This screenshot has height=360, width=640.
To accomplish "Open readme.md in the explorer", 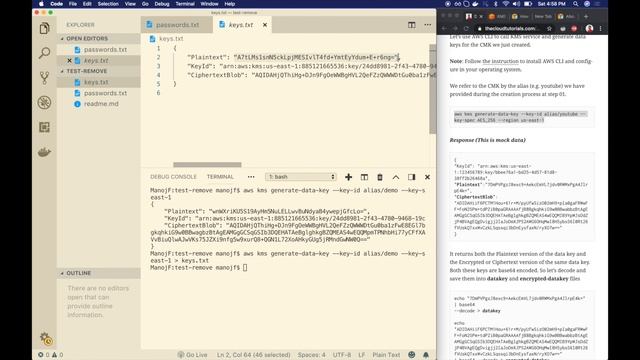I will (x=98, y=104).
